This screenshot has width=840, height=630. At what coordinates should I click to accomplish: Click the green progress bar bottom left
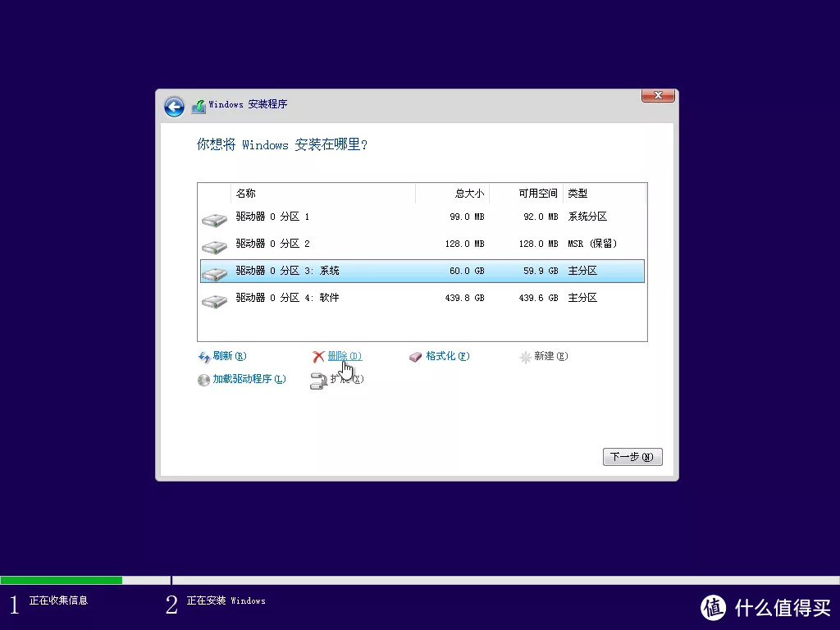click(62, 581)
